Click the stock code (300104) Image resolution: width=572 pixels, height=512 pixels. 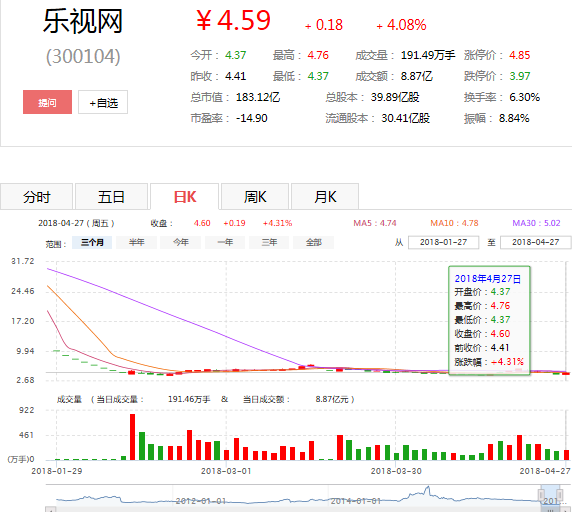point(83,56)
